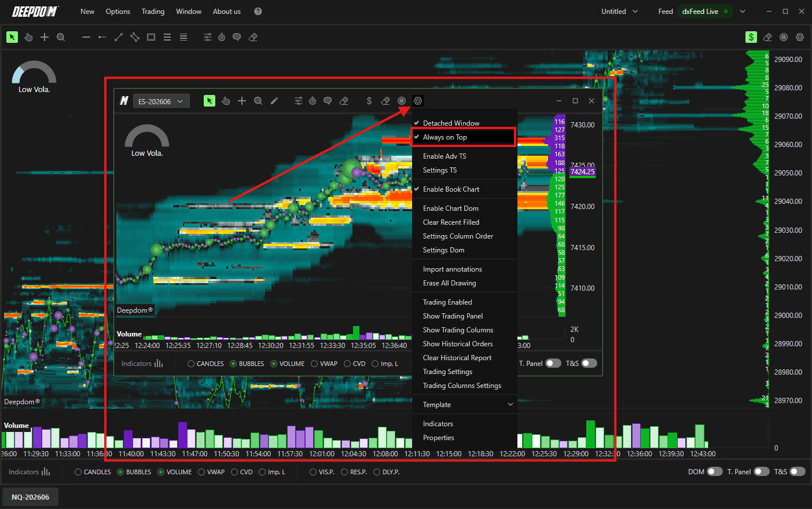Viewport: 812px width, 509px height.
Task: Toggle the T&S switch in detached window
Action: (x=589, y=363)
